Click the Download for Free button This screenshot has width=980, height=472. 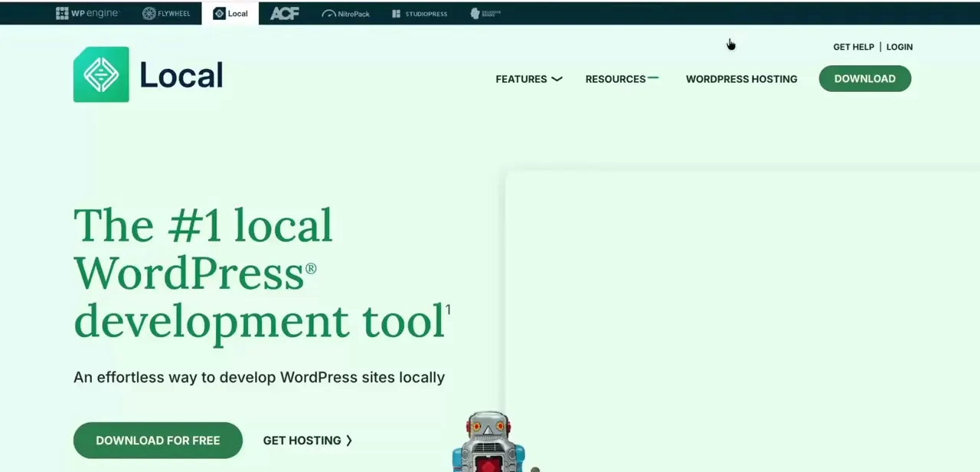pyautogui.click(x=158, y=441)
